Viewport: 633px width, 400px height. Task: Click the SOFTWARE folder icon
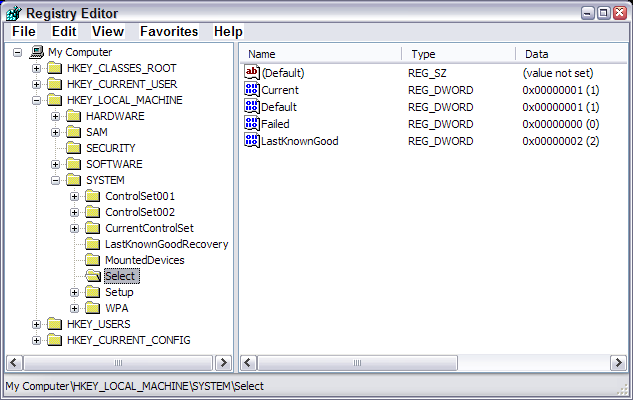tap(73, 164)
